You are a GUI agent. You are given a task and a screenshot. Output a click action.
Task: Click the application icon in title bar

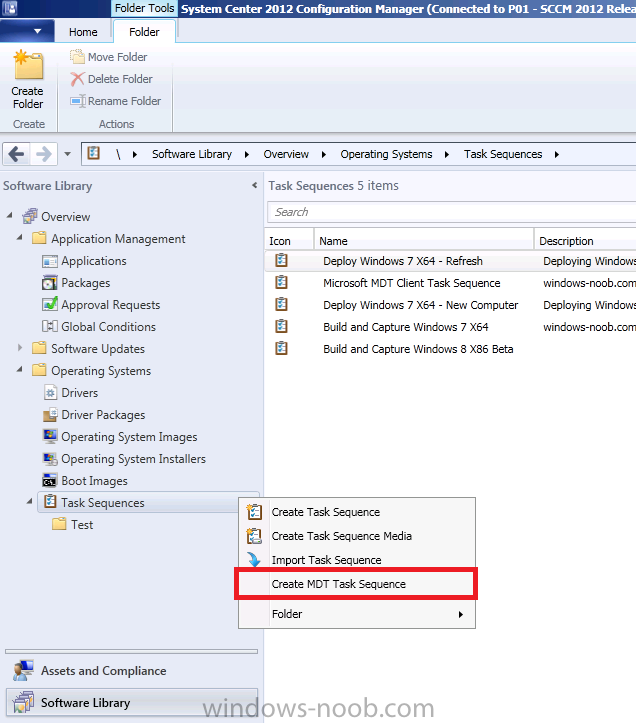click(10, 8)
